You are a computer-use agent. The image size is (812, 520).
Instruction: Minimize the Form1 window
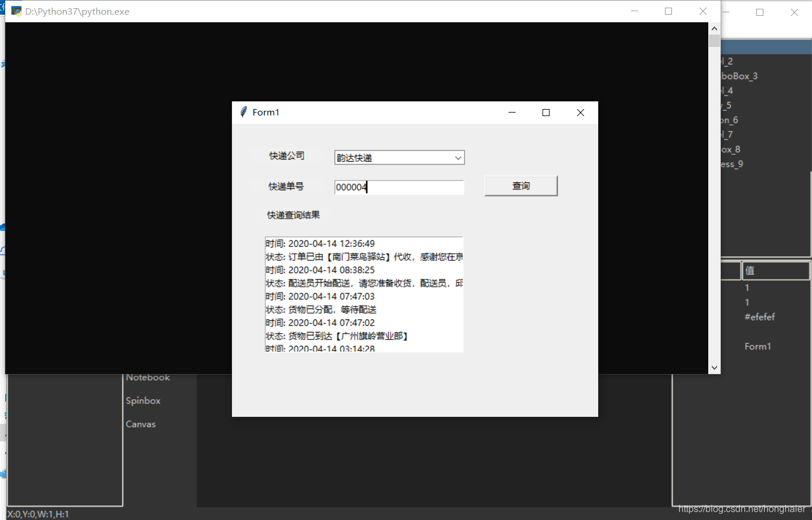tap(512, 112)
